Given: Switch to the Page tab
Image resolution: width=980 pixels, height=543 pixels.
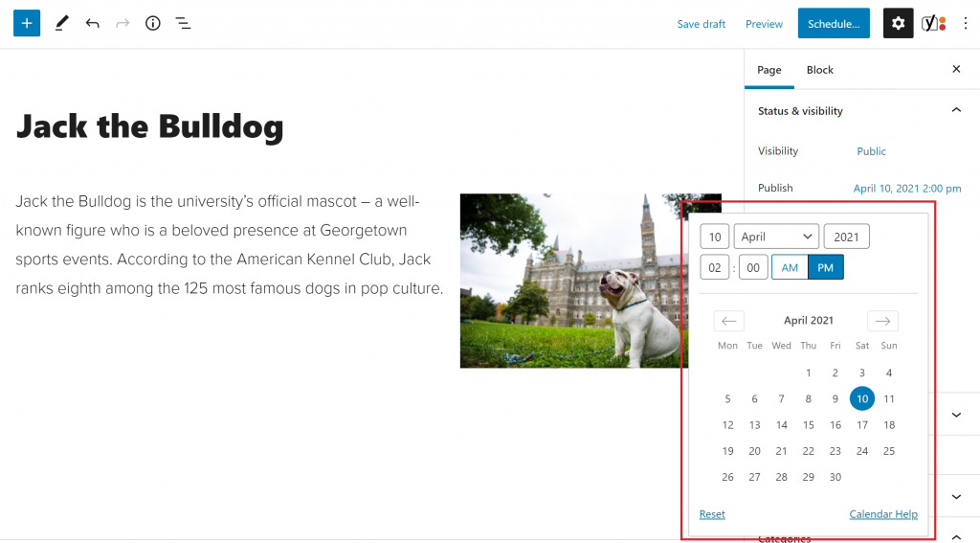Looking at the screenshot, I should pyautogui.click(x=769, y=70).
